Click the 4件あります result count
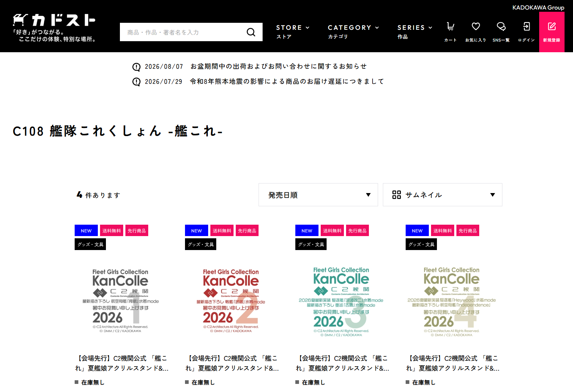 point(98,195)
